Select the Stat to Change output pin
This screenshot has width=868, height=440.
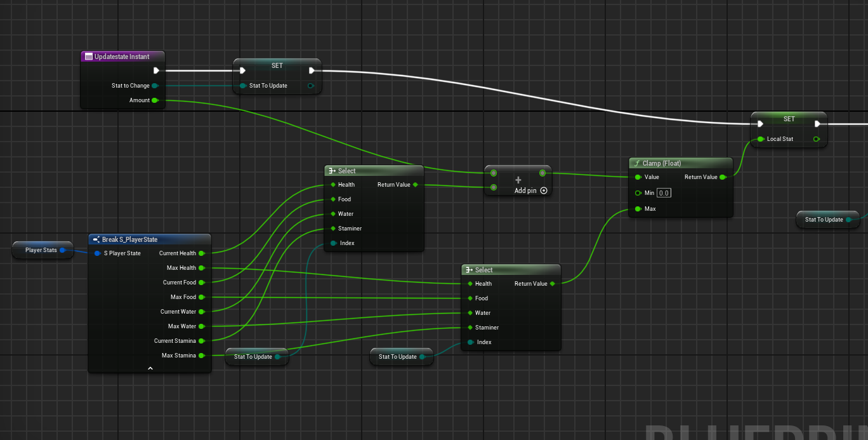(x=155, y=86)
